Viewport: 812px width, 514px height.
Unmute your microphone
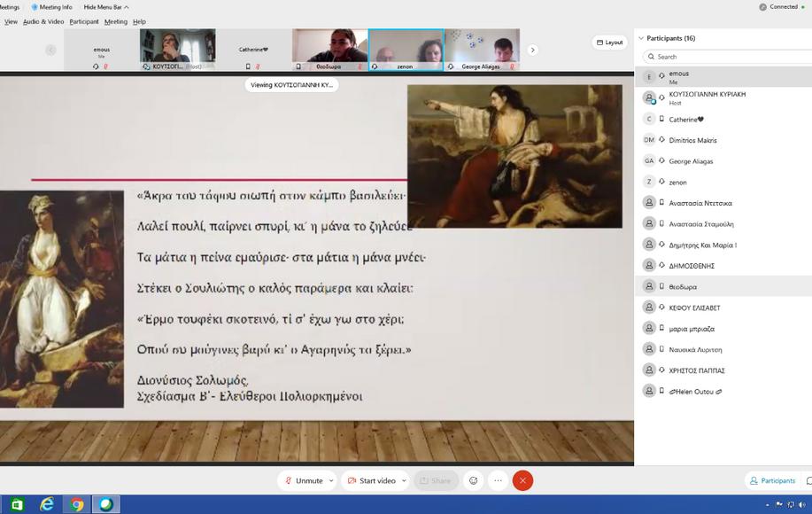(x=304, y=481)
